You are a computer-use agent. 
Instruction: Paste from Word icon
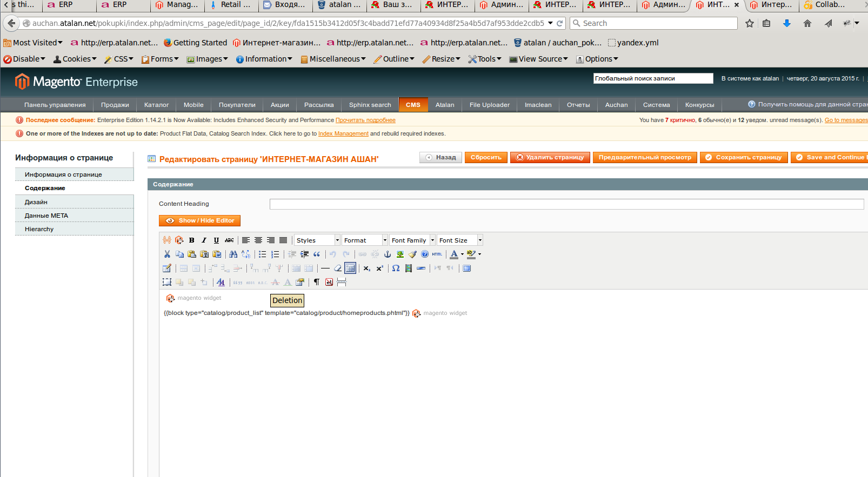coord(217,254)
